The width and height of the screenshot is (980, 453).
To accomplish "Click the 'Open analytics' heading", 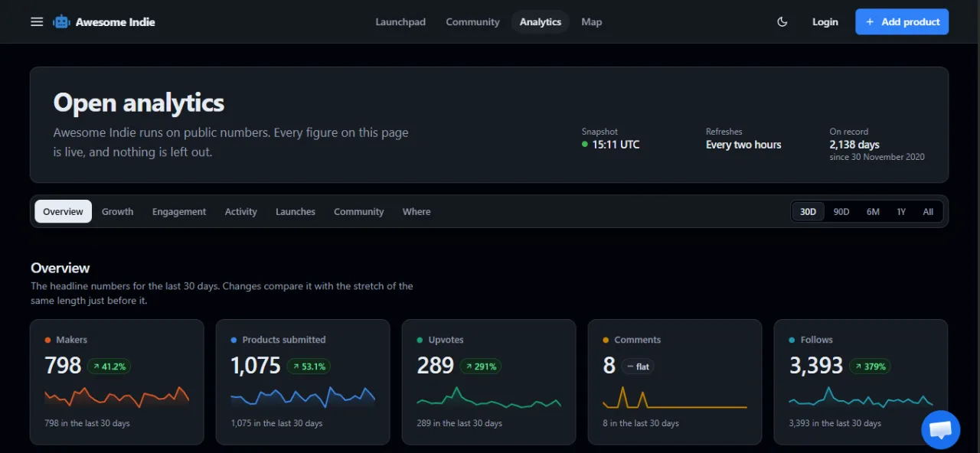I will point(139,103).
